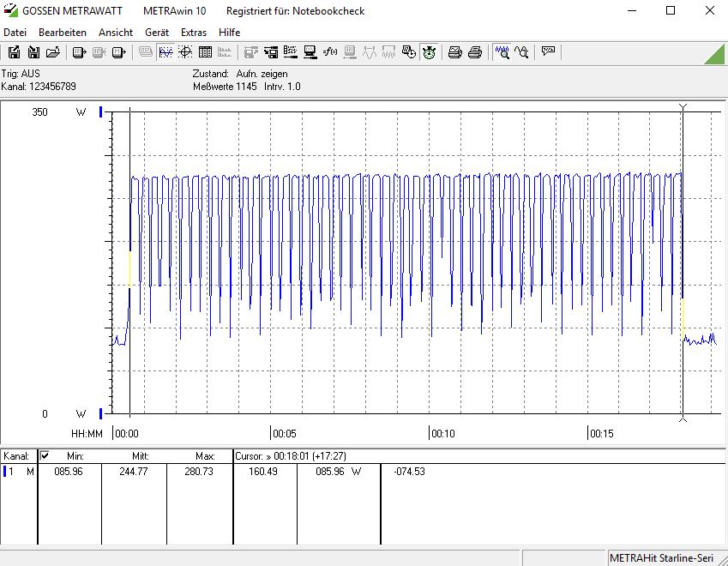Open the Hilfe menu
728x566 pixels.
(x=229, y=32)
